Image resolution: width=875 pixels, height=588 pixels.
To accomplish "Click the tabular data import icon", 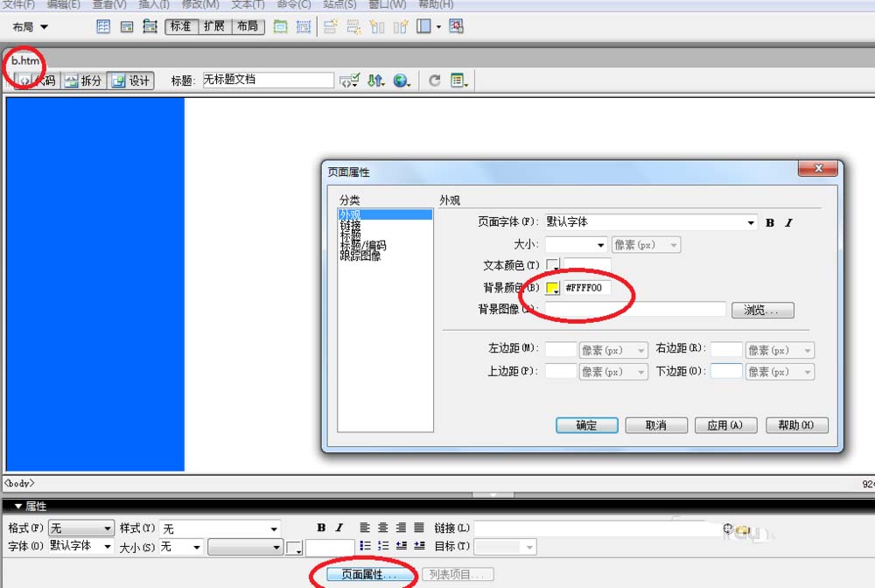I will coord(456,26).
